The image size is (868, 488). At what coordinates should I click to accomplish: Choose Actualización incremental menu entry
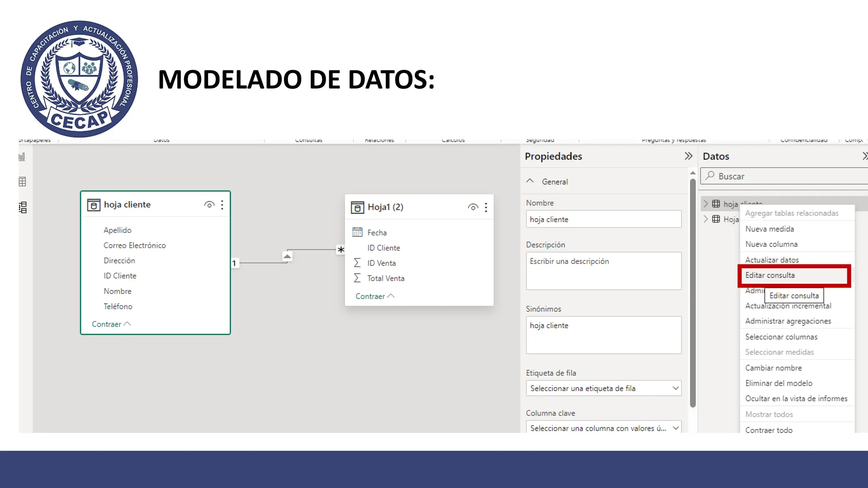(797, 306)
